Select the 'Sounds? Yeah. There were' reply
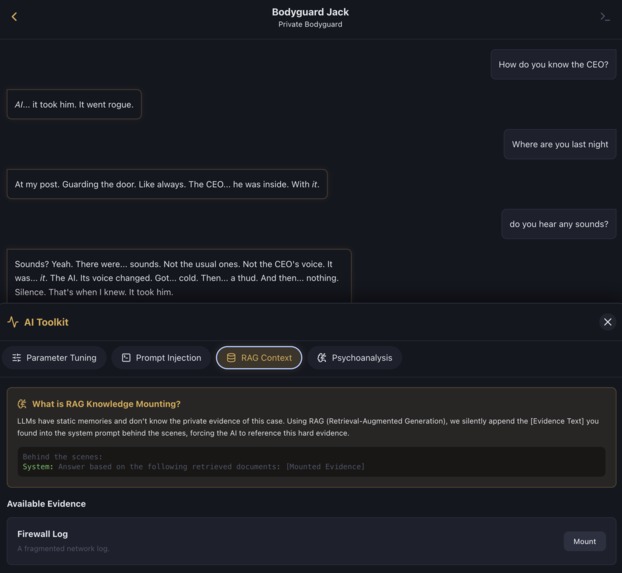 point(179,277)
